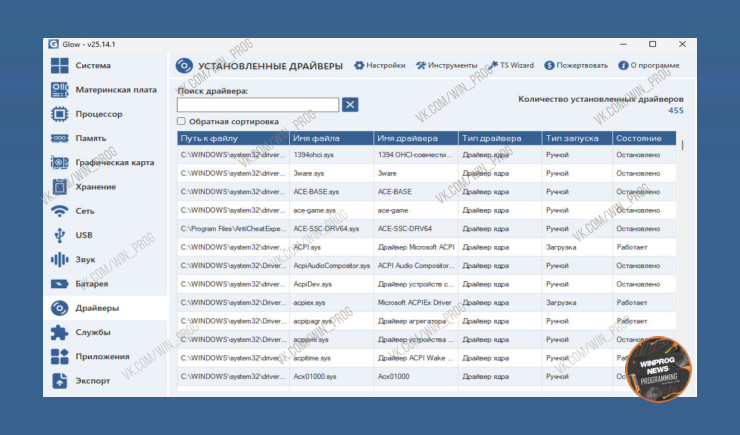
Task: Click the Поиск драйвера search field
Action: (258, 104)
